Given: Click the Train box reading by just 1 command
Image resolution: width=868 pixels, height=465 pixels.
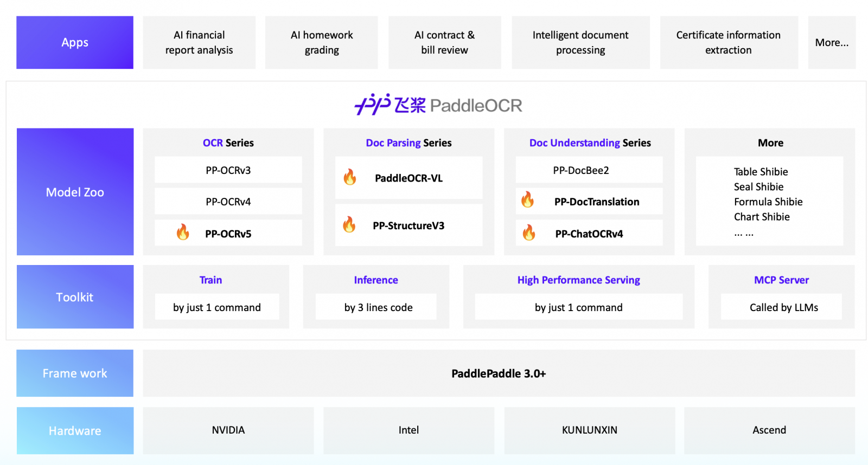Looking at the screenshot, I should 217,307.
